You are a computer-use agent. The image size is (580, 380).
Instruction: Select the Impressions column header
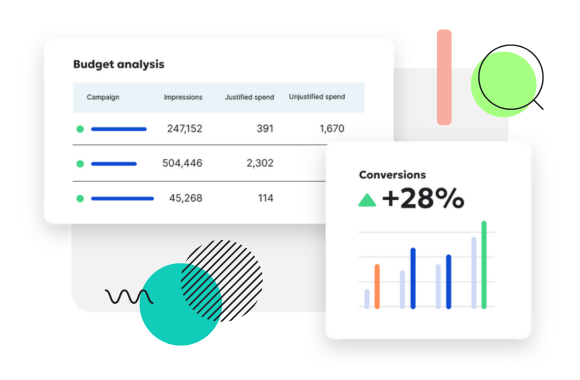pyautogui.click(x=183, y=97)
